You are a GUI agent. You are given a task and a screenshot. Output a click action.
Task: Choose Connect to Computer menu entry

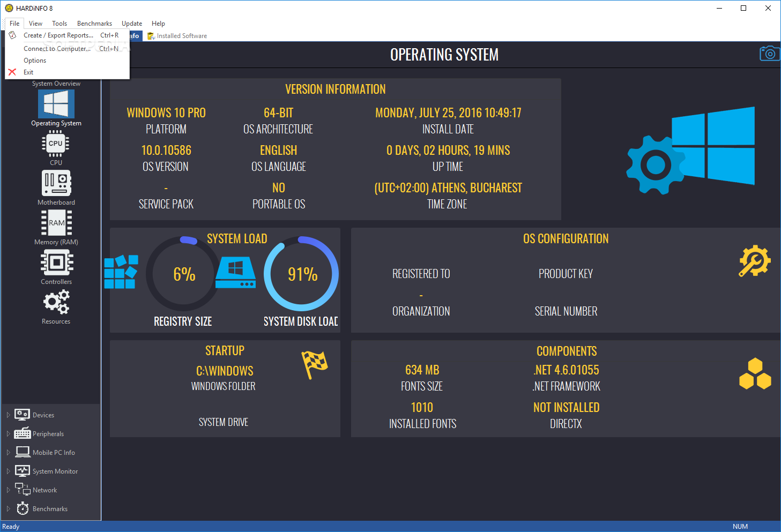click(x=67, y=49)
